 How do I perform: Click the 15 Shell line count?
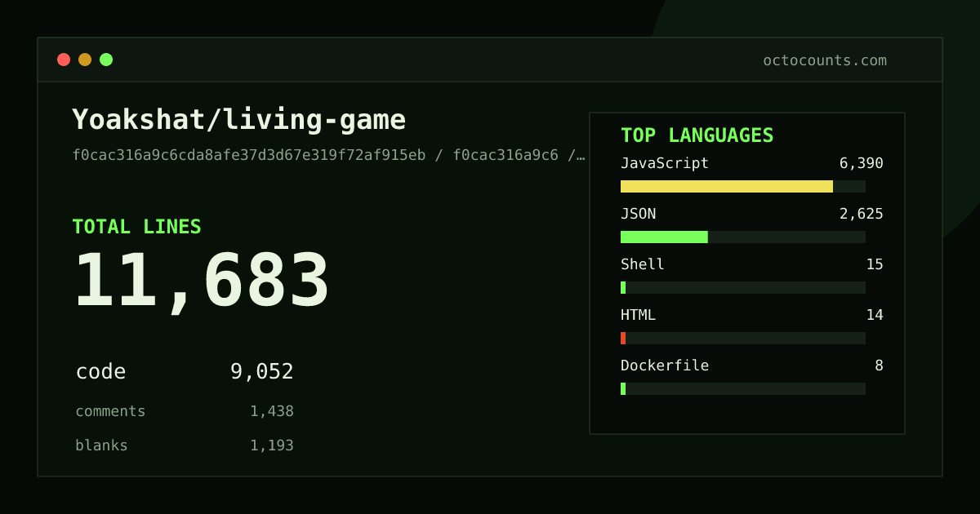pyautogui.click(x=875, y=264)
